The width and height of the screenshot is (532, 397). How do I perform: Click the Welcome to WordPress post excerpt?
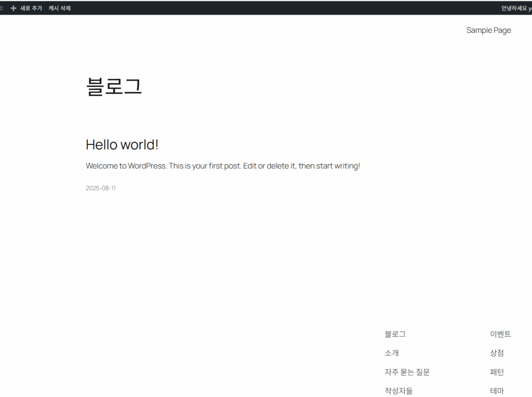coord(222,166)
